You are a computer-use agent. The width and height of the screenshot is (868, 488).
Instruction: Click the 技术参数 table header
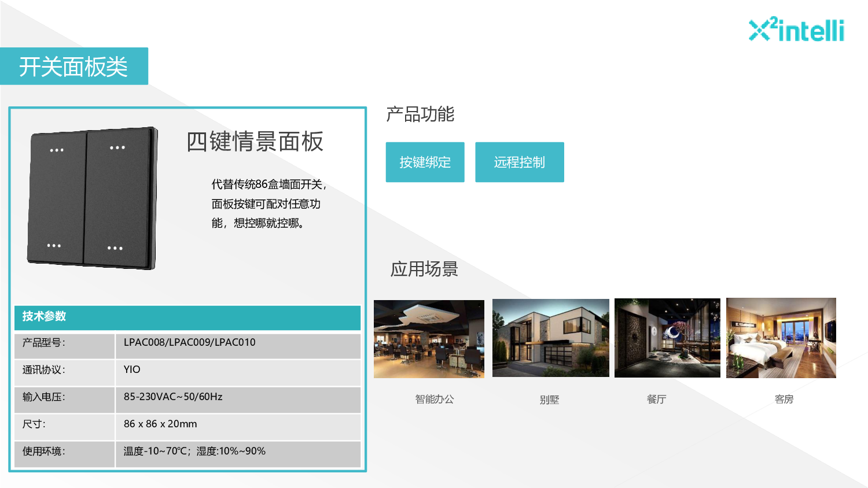187,317
